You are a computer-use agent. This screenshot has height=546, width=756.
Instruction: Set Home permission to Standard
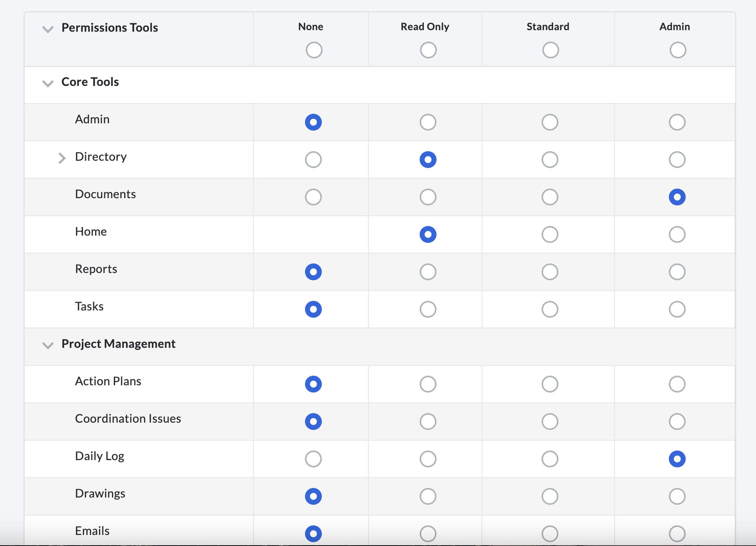[550, 234]
